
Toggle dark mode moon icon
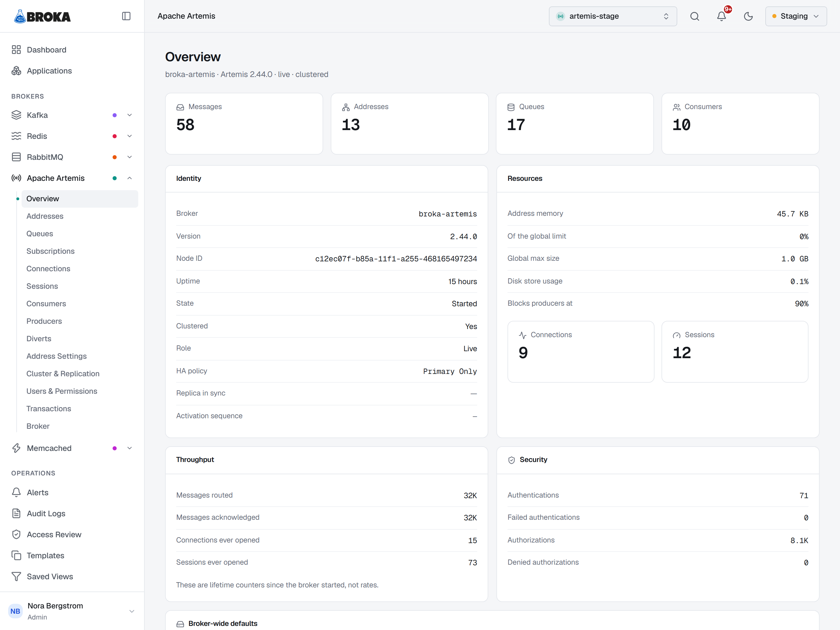click(748, 16)
